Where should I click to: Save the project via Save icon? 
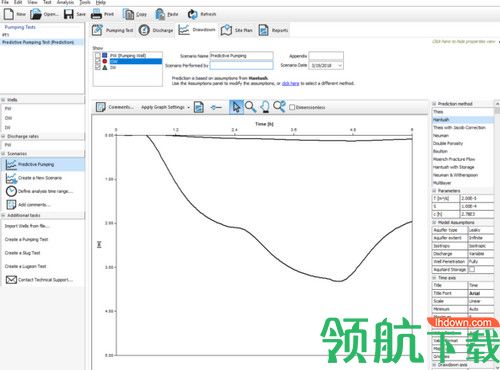pos(69,14)
